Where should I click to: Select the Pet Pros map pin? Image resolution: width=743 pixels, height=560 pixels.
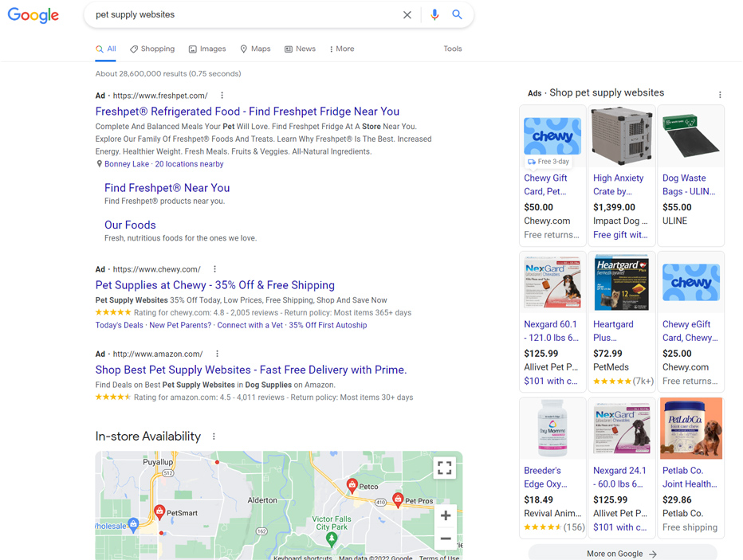[x=398, y=499]
